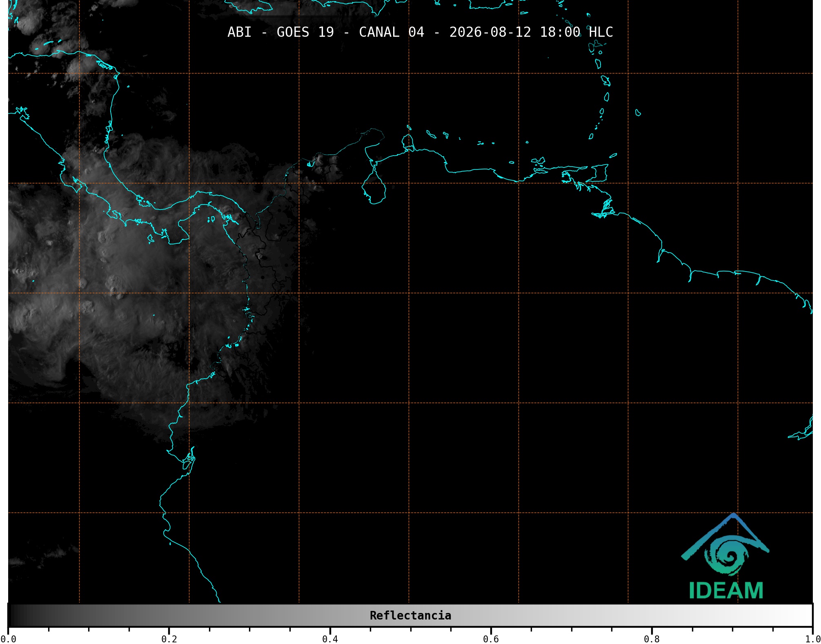Click the colorbar tick label 1.0
The image size is (821, 644).
tap(812, 639)
